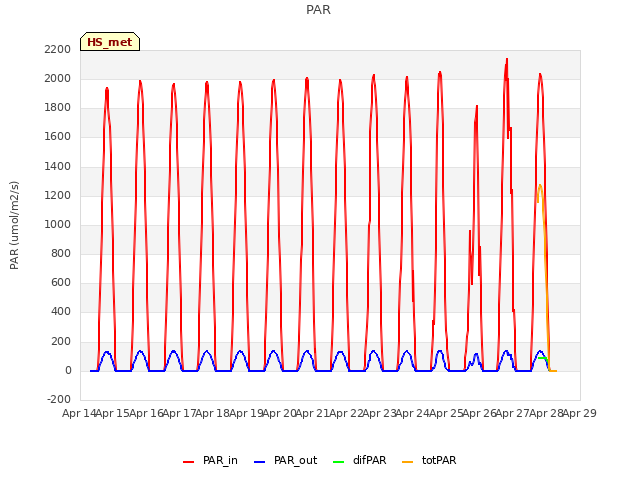Toggle the PAR_out legend entry

tap(286, 460)
